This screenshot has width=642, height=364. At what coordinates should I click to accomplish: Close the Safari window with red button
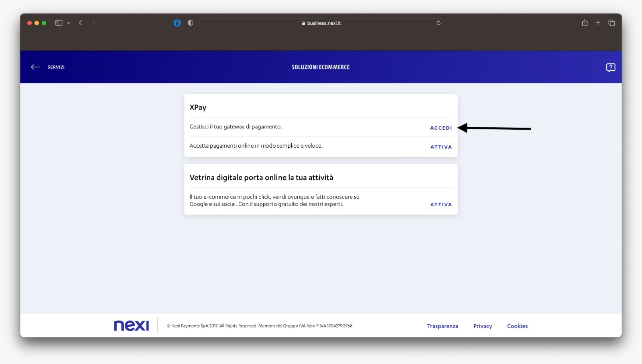pyautogui.click(x=29, y=23)
